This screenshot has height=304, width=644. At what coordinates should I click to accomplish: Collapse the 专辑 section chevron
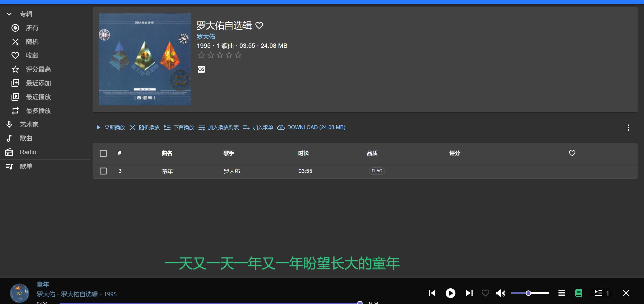coord(9,14)
